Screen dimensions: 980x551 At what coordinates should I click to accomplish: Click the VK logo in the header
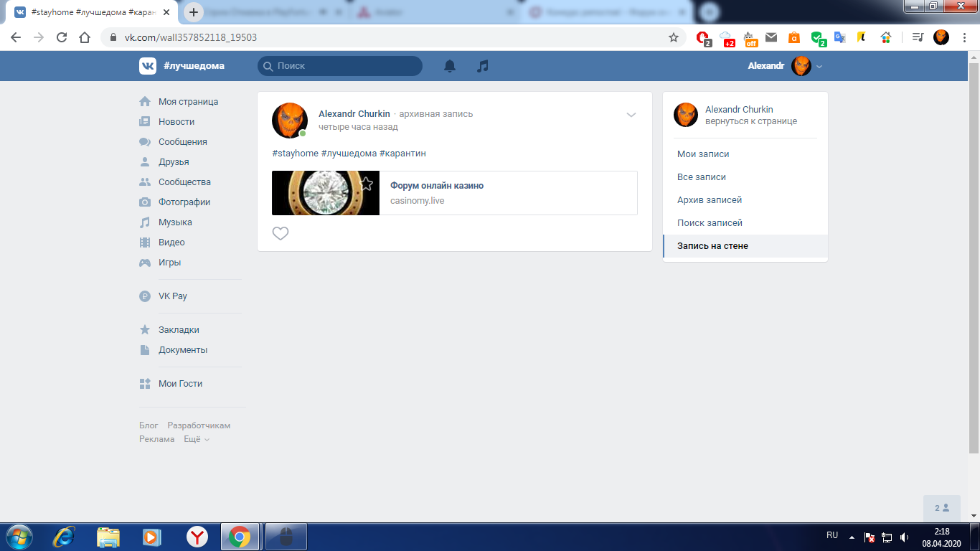pos(148,66)
